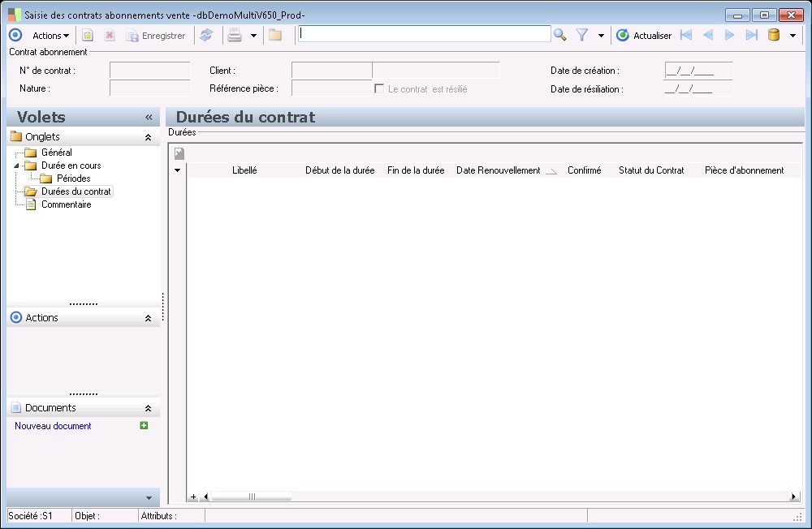Collapse the Actions panel section
This screenshot has width=812, height=529.
click(148, 318)
